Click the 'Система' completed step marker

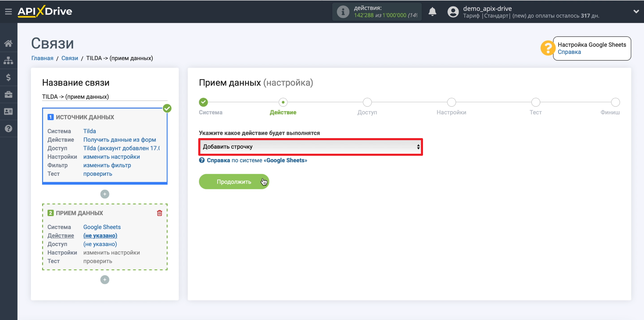tap(203, 102)
